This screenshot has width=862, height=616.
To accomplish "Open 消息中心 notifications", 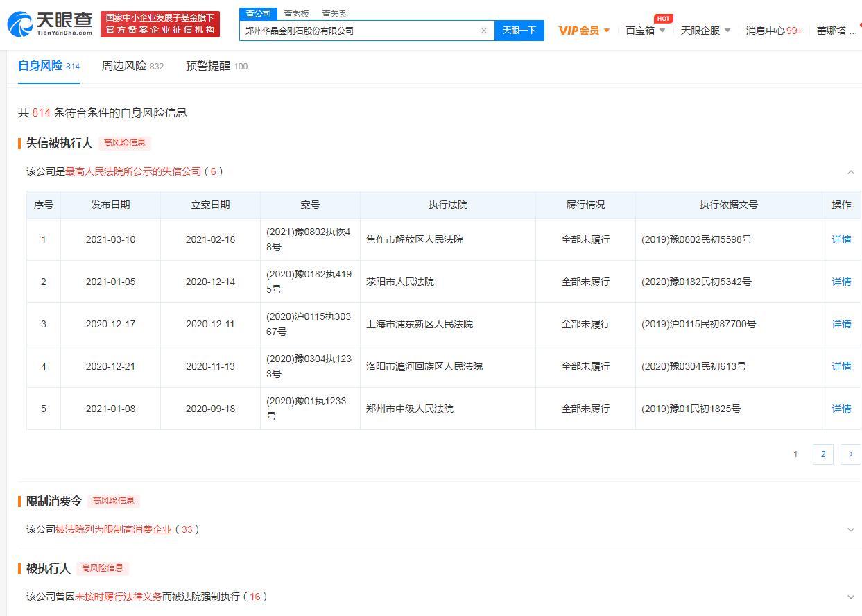I will 774,31.
